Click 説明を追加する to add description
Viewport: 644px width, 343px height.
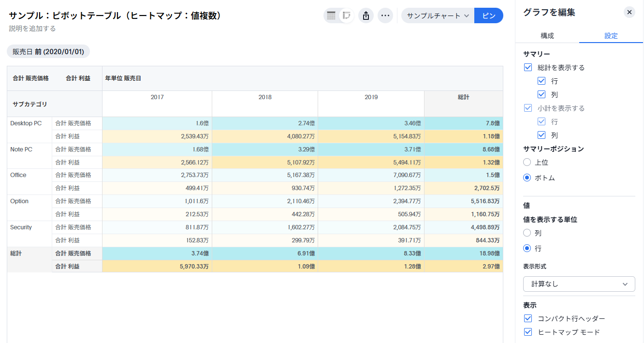[32, 29]
